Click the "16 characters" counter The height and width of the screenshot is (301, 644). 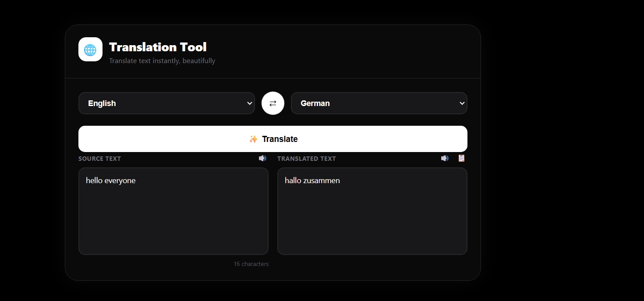tap(251, 264)
